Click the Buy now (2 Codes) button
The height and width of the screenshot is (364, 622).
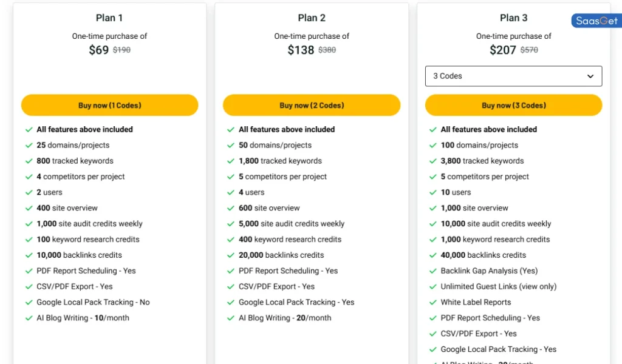tap(312, 105)
